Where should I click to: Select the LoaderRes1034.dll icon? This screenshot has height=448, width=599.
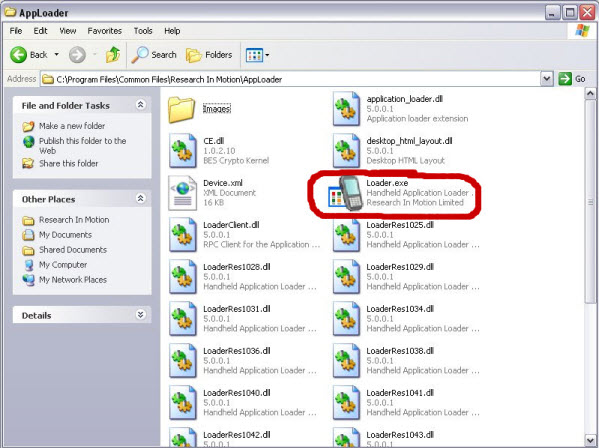click(346, 319)
